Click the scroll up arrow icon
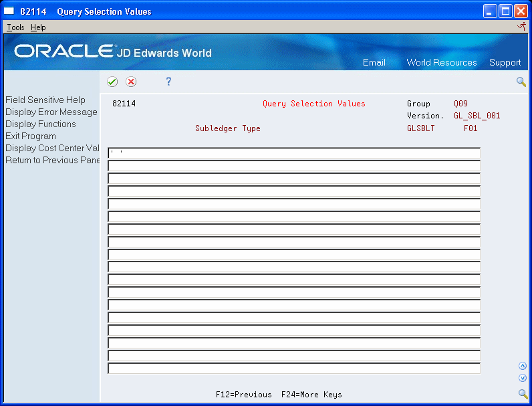The width and height of the screenshot is (532, 406). (523, 366)
